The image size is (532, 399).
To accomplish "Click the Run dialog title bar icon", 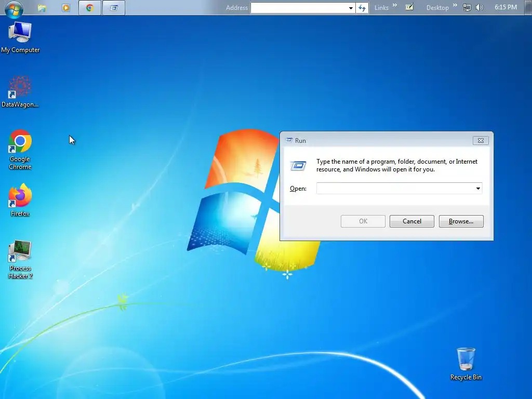I will coord(289,140).
